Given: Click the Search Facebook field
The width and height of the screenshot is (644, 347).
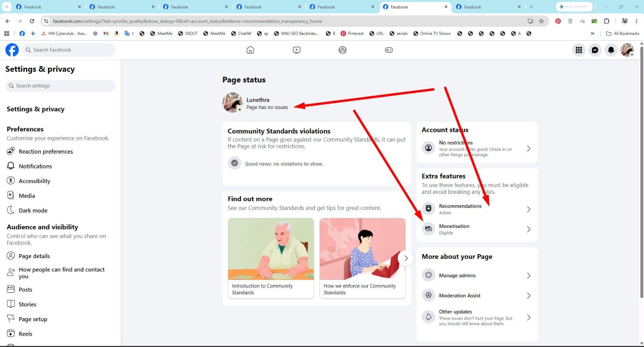Looking at the screenshot, I should 68,50.
